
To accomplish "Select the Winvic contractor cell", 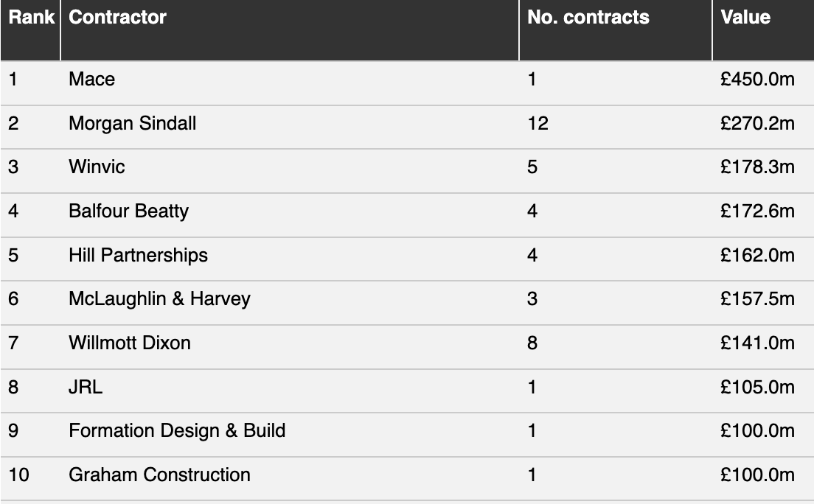I will click(97, 167).
